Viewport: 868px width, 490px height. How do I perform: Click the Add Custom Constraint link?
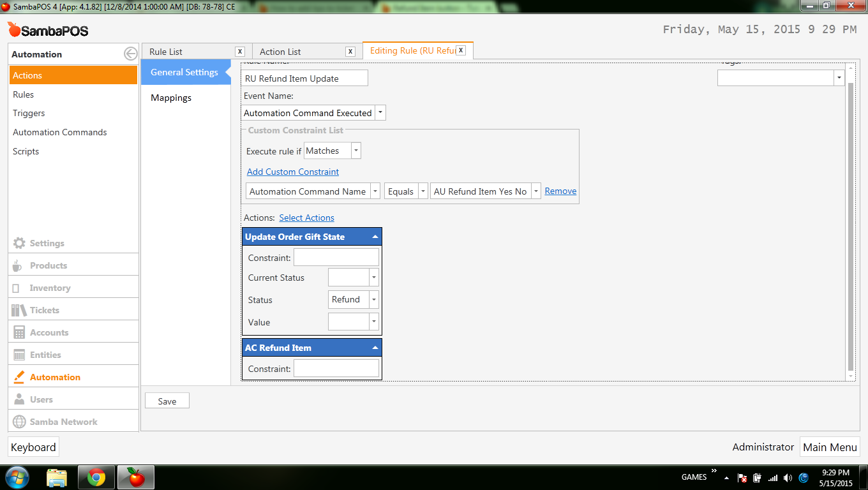293,172
